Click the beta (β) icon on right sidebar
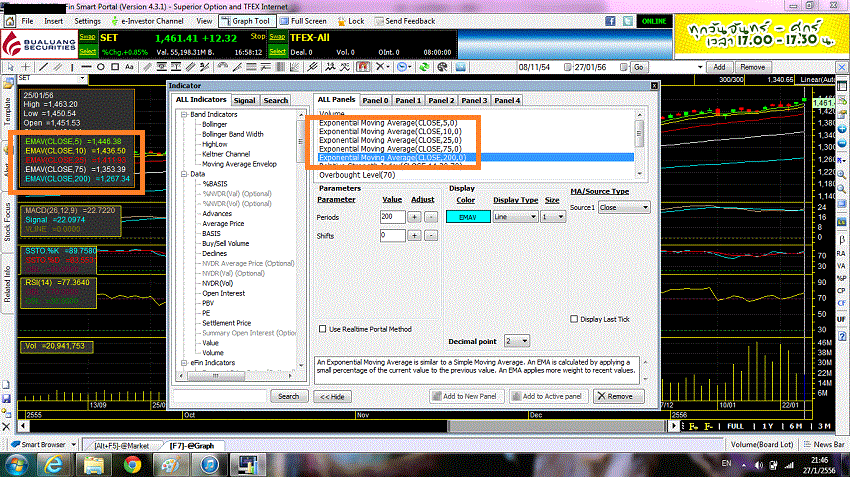 tap(842, 239)
